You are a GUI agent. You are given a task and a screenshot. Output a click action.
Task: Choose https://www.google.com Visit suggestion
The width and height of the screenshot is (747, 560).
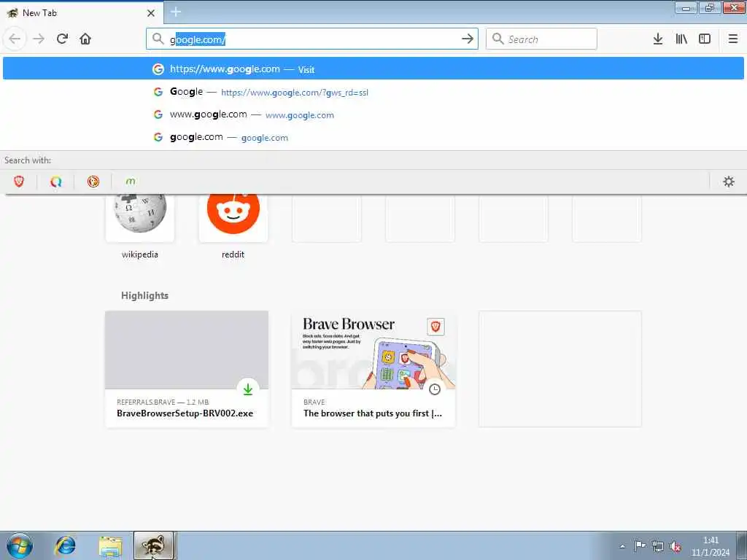(373, 69)
